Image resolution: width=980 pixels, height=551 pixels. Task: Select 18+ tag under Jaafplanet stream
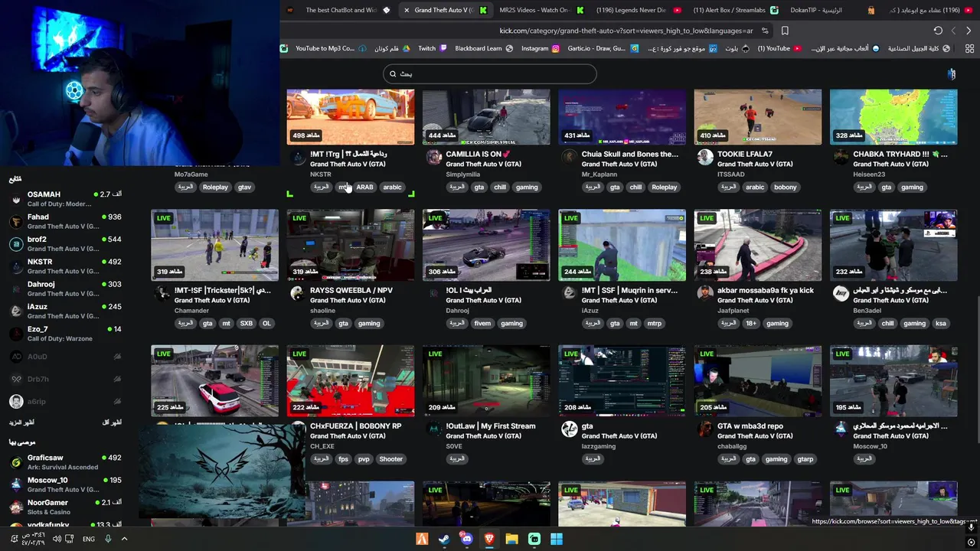pyautogui.click(x=751, y=324)
